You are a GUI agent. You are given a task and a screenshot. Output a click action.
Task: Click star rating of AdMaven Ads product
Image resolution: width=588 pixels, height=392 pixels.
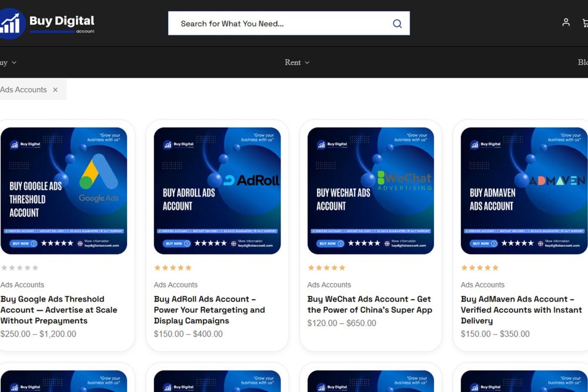point(480,267)
